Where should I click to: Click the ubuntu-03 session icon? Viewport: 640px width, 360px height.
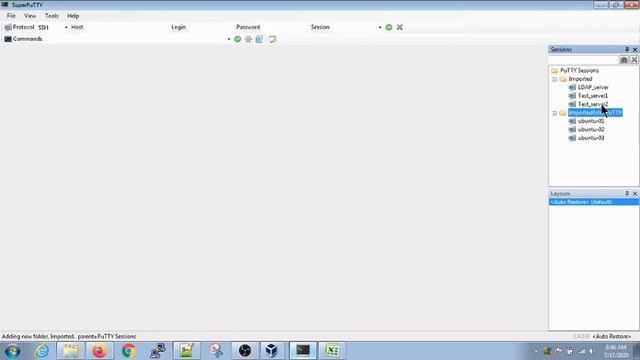coord(572,138)
